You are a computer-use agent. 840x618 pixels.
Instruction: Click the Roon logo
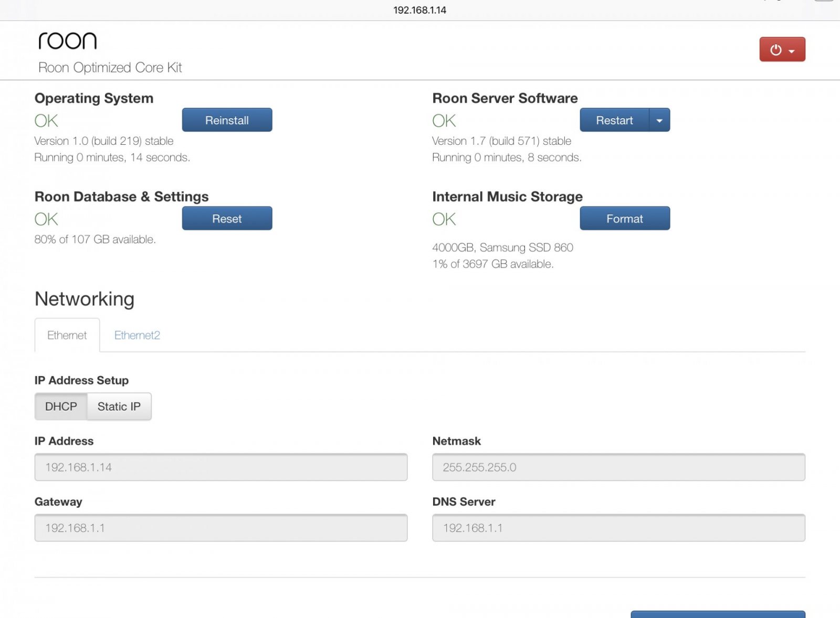tap(68, 40)
